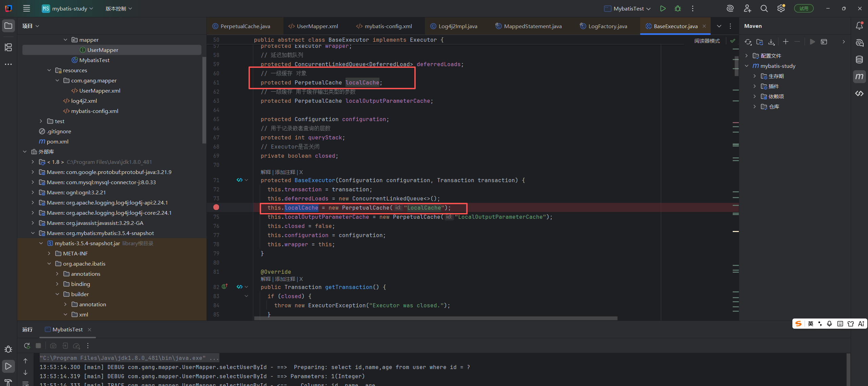Open the version control dropdown
868x386 pixels.
tap(119, 8)
